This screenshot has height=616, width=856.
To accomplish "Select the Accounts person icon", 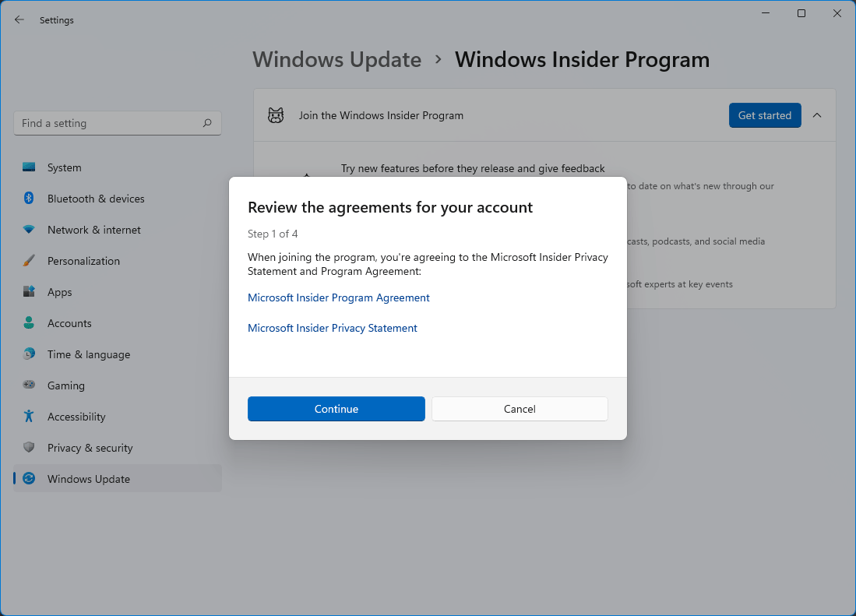I will pos(30,322).
